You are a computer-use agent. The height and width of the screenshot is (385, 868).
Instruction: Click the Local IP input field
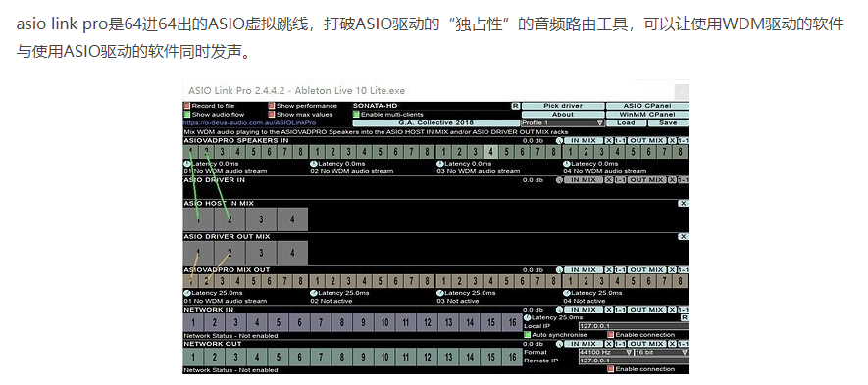(634, 326)
